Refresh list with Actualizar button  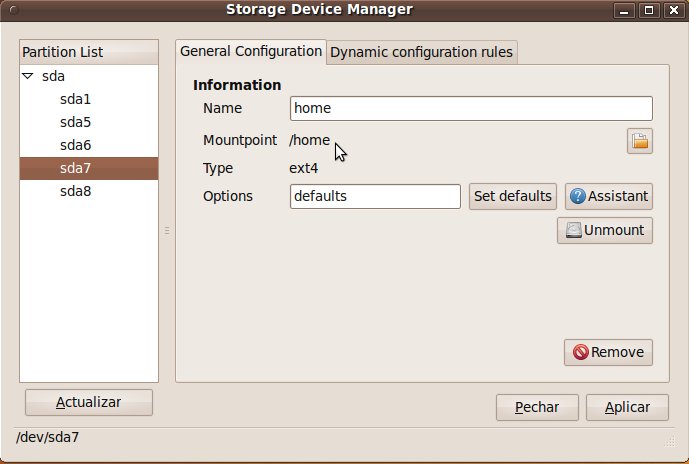click(89, 402)
